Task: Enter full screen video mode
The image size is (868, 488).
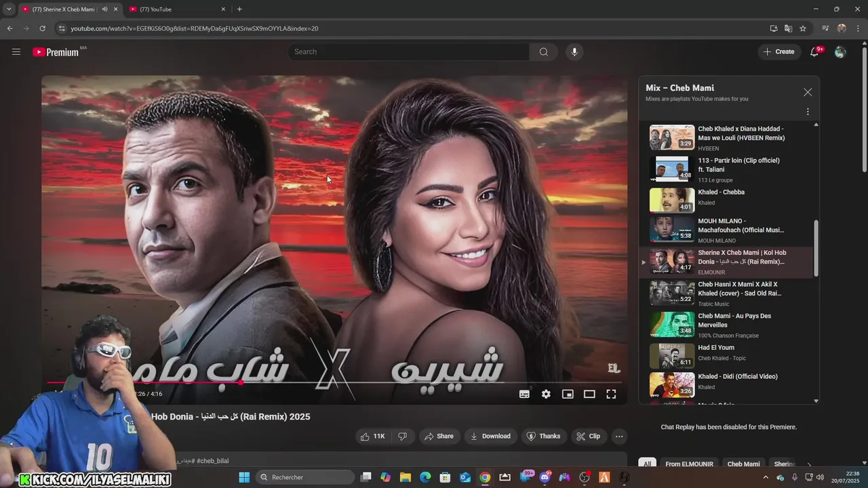Action: tap(611, 394)
